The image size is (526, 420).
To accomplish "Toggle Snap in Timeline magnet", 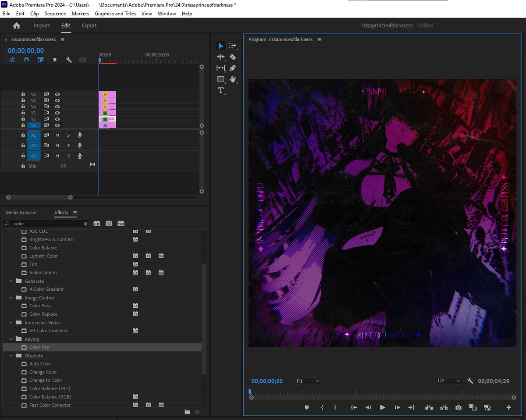I will click(26, 60).
